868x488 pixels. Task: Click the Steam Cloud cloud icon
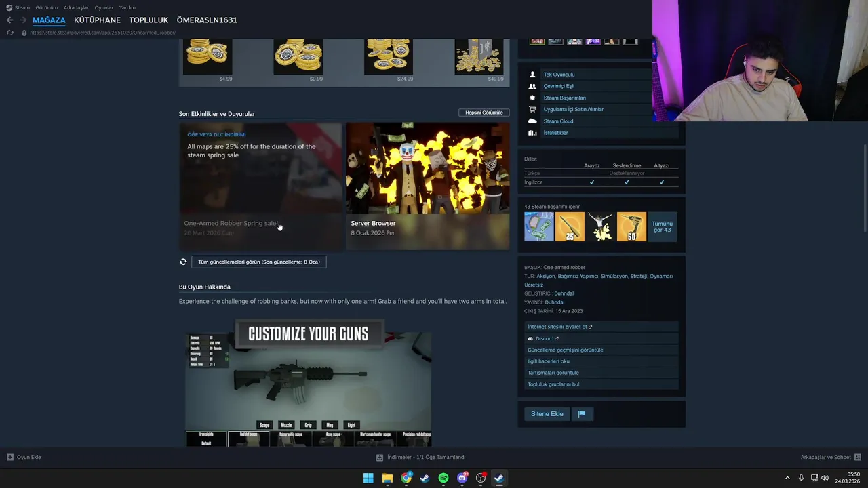tap(532, 121)
